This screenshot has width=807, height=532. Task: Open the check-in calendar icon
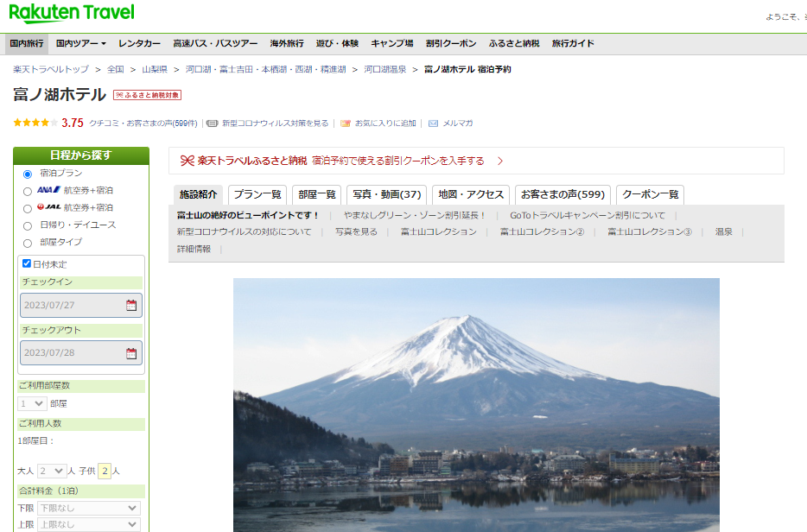click(x=131, y=305)
